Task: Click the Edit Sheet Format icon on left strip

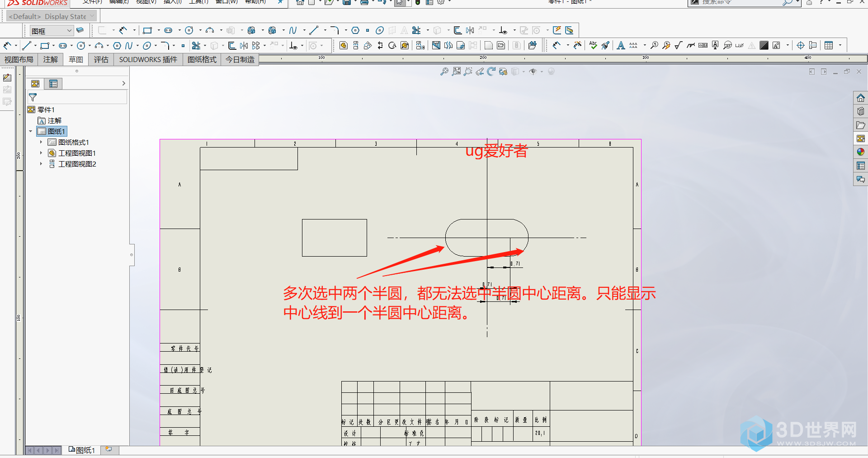Action: (x=7, y=78)
